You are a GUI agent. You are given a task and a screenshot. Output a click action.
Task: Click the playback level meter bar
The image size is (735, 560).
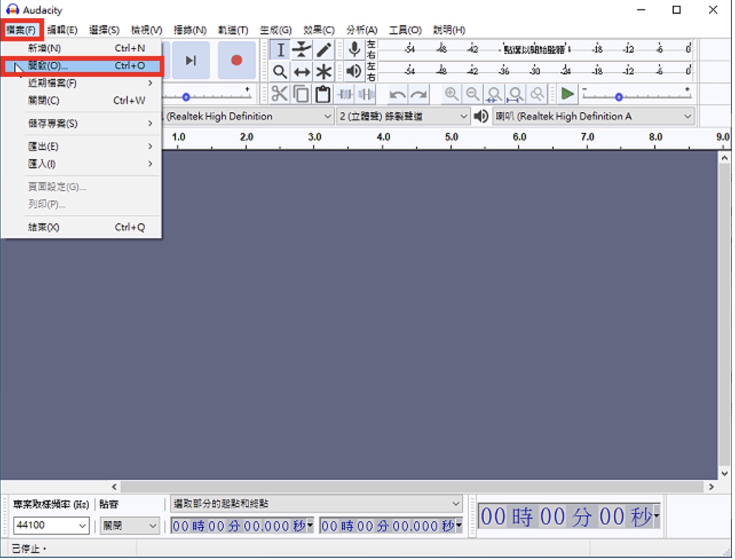click(535, 71)
